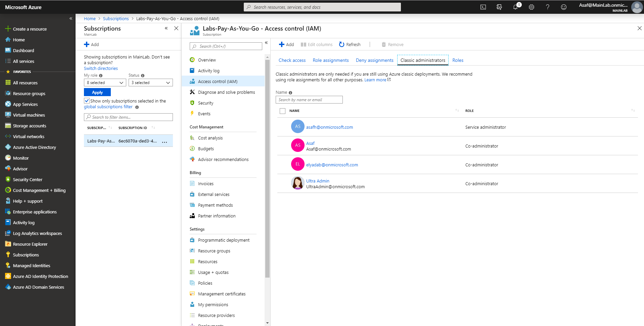644x326 pixels.
Task: Focus the Search by name or email field
Action: [x=309, y=100]
